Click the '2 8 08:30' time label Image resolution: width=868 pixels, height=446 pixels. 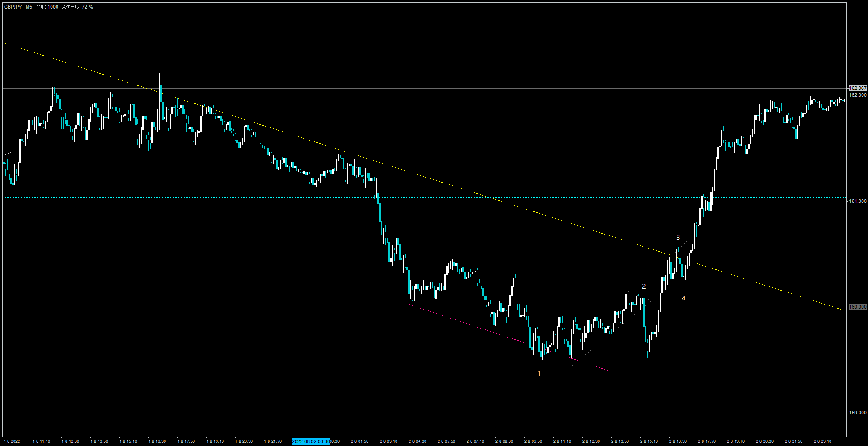click(x=504, y=441)
